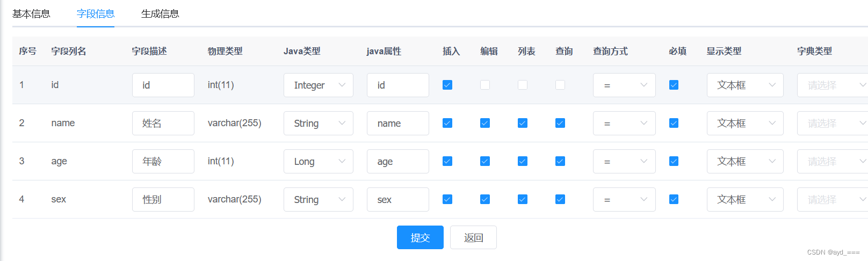Open Java类型 dropdown for name row
Viewport: 868px width, 261px height.
tap(319, 123)
